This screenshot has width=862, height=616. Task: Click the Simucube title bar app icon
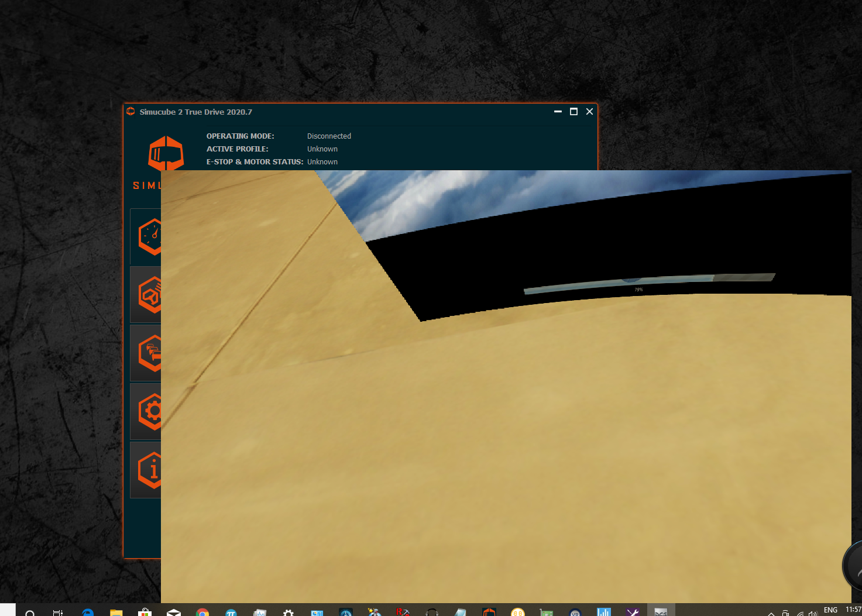(x=130, y=112)
